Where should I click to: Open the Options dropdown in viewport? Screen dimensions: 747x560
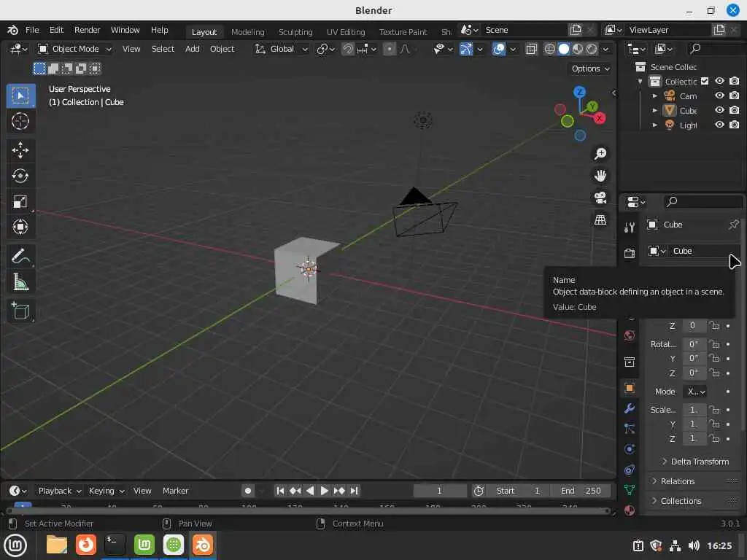click(589, 69)
